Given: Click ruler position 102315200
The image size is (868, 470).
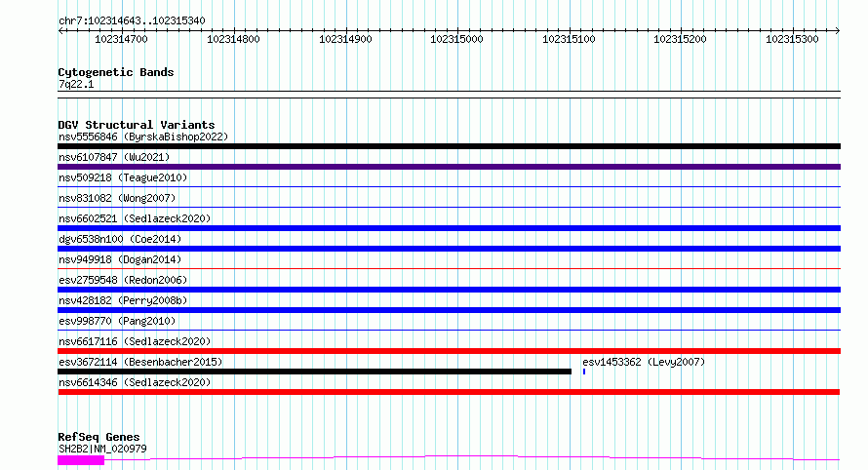Looking at the screenshot, I should tap(680, 39).
